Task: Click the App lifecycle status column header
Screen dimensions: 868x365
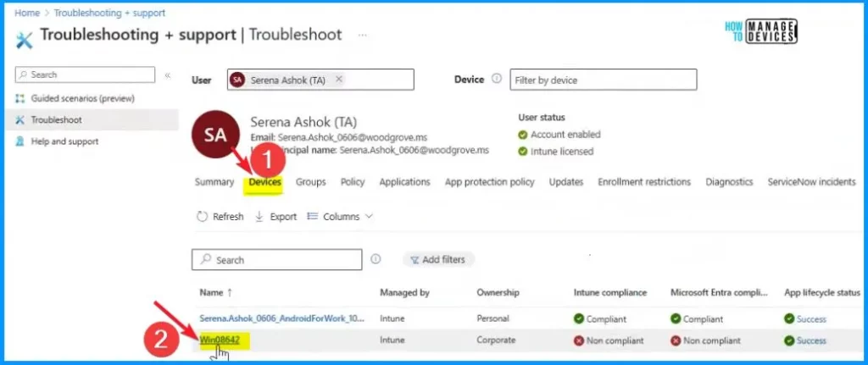Action: coord(822,293)
